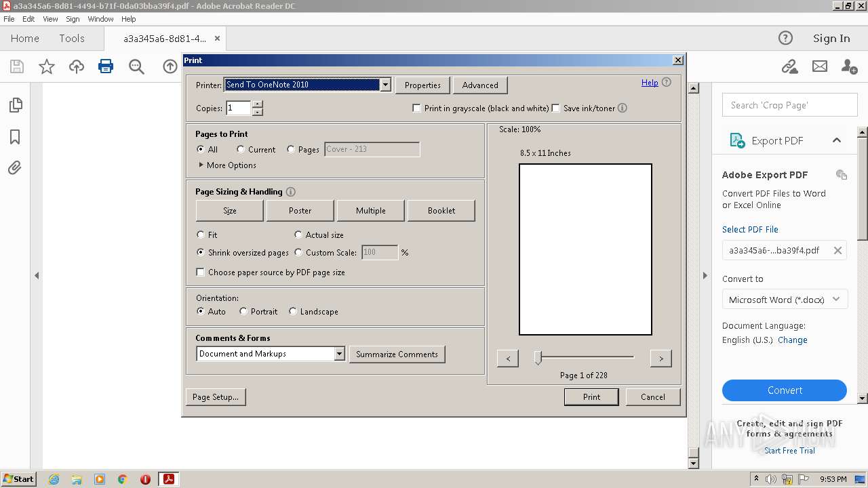
Task: Click the Page Setup button
Action: 216,397
